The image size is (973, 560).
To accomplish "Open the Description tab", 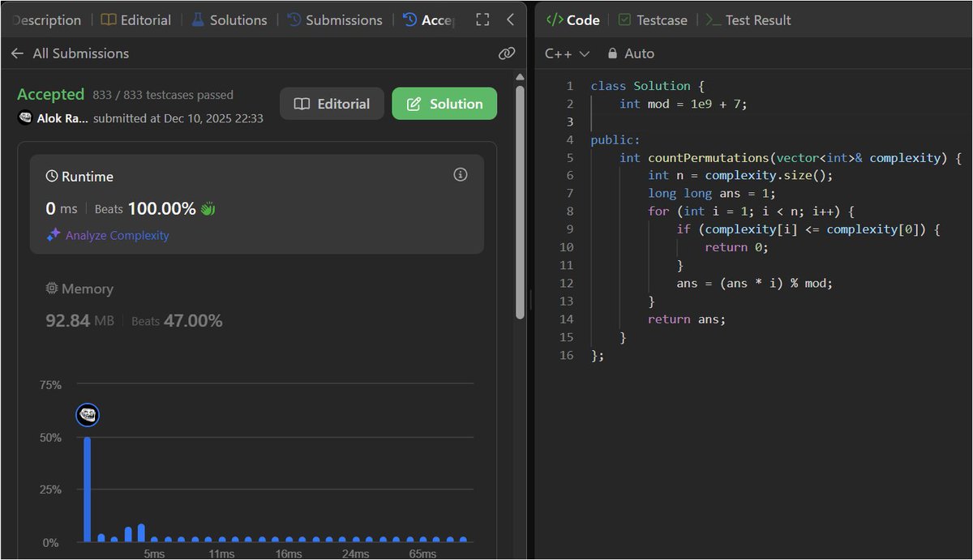I will [46, 20].
